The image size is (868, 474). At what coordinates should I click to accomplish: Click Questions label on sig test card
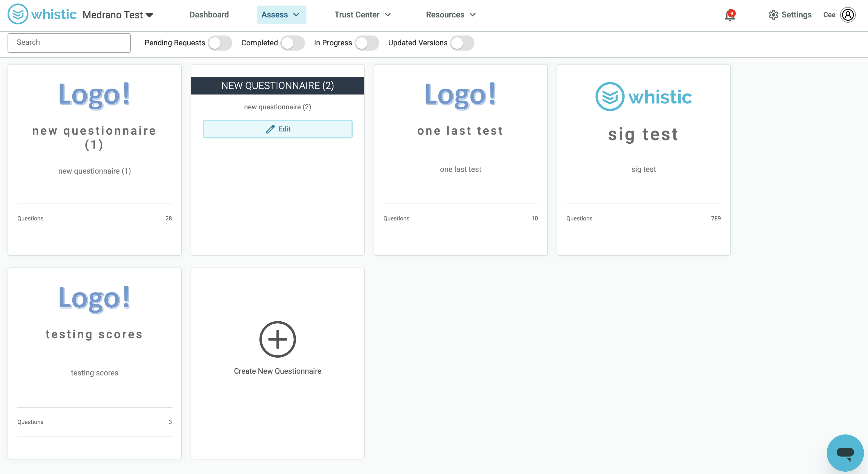[x=579, y=218]
